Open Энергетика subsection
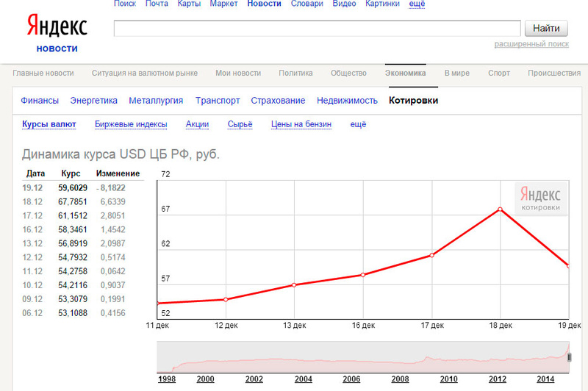 [x=94, y=101]
